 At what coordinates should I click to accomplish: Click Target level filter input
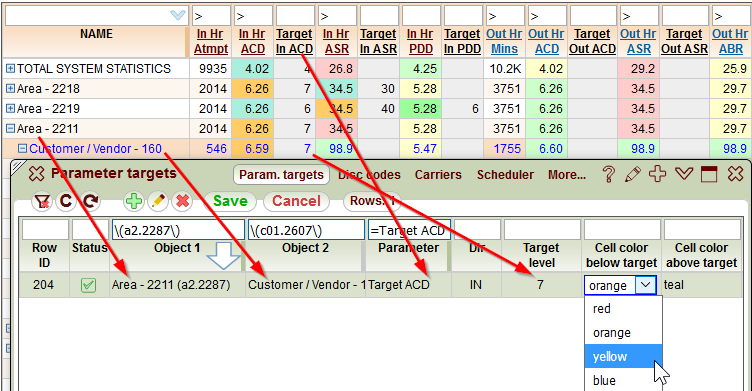click(542, 230)
